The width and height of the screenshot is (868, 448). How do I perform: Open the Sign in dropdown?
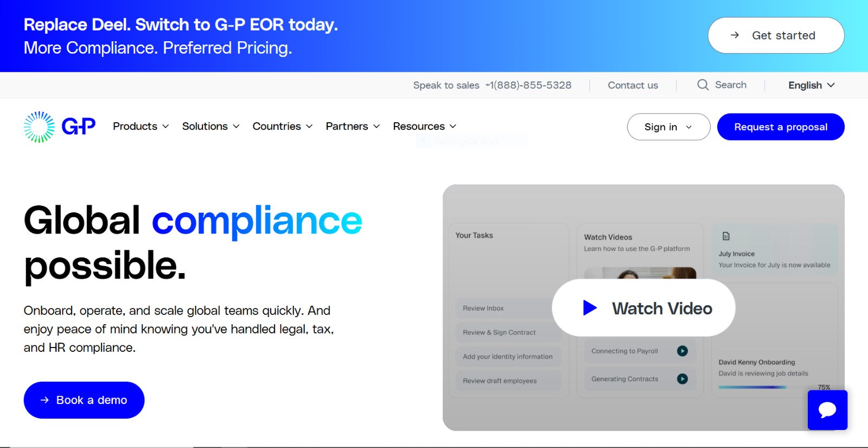tap(668, 127)
